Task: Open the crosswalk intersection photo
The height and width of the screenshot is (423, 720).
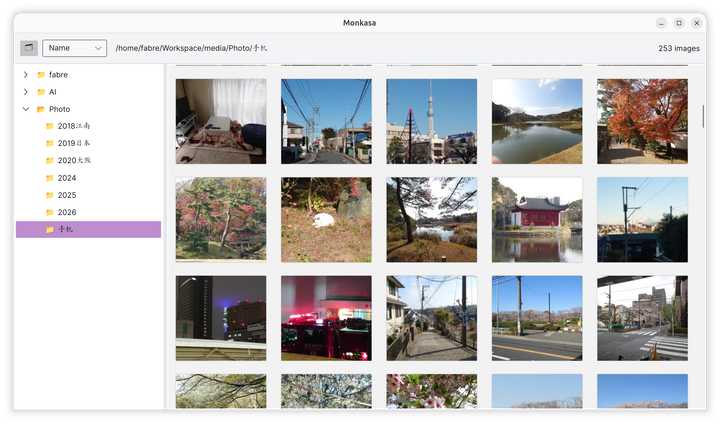Action: click(642, 318)
